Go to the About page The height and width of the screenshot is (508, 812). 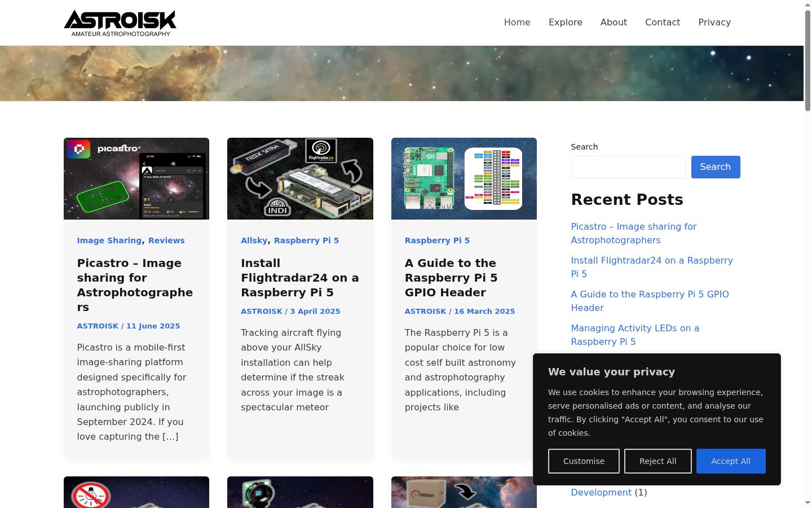[x=614, y=22]
